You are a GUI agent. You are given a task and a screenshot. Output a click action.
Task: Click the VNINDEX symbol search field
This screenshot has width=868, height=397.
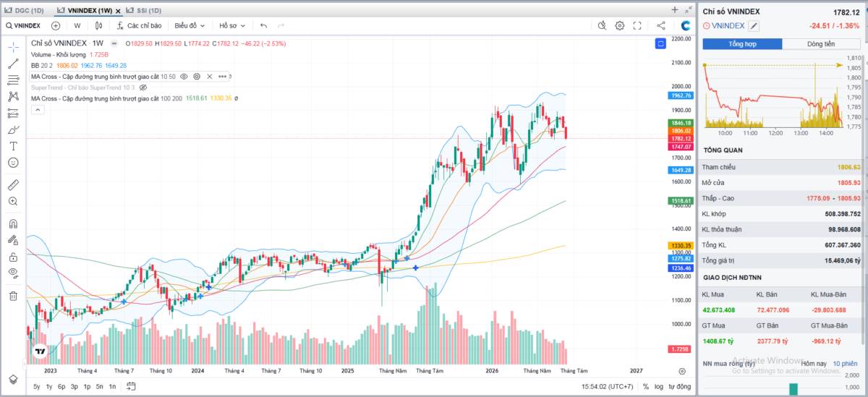point(23,25)
